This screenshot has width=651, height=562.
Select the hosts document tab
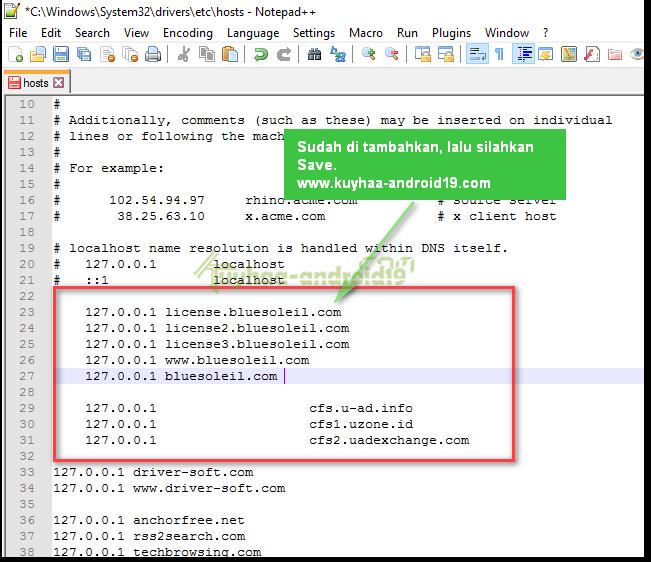click(36, 83)
